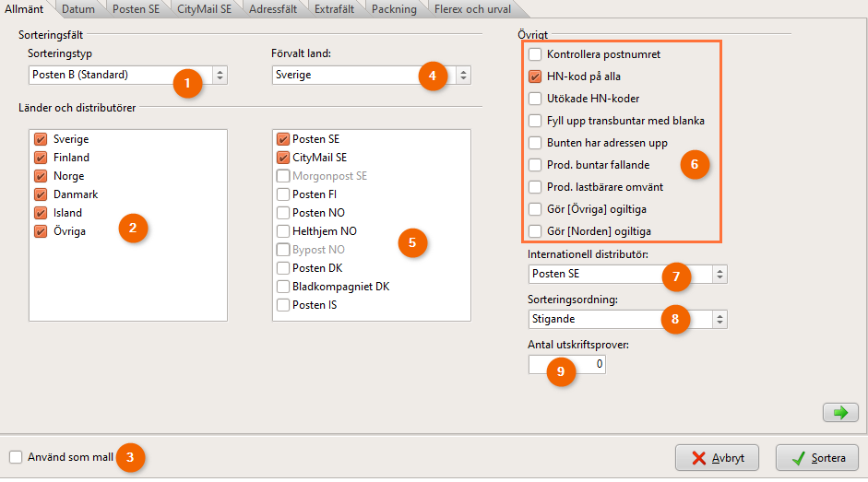Click the green arrow next button
This screenshot has height=482, width=868.
[839, 413]
